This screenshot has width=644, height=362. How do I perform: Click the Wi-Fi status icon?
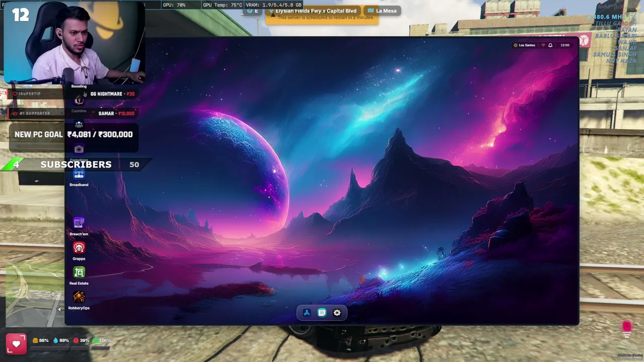point(543,45)
